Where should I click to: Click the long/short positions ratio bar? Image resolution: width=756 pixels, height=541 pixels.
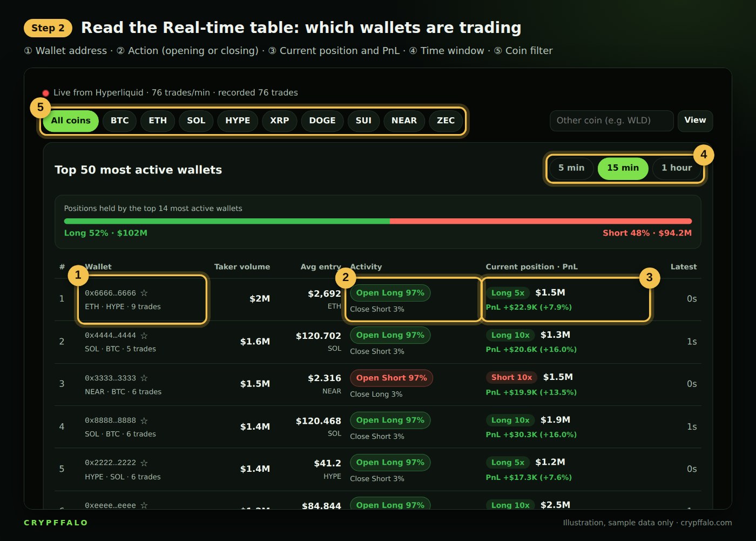click(x=378, y=221)
